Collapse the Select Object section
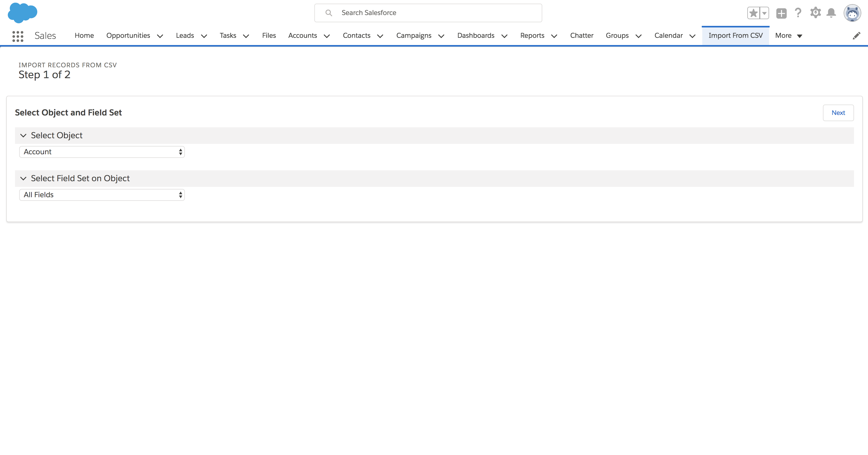This screenshot has height=455, width=868. 23,135
